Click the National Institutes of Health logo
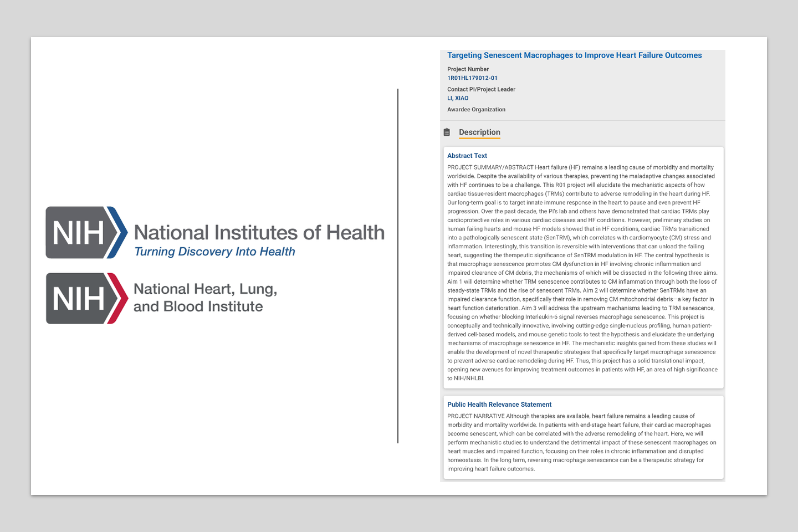The image size is (798, 532). (x=215, y=233)
